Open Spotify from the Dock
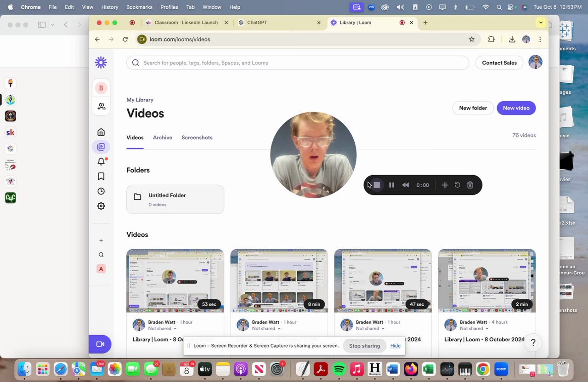588x382 pixels. click(x=339, y=369)
